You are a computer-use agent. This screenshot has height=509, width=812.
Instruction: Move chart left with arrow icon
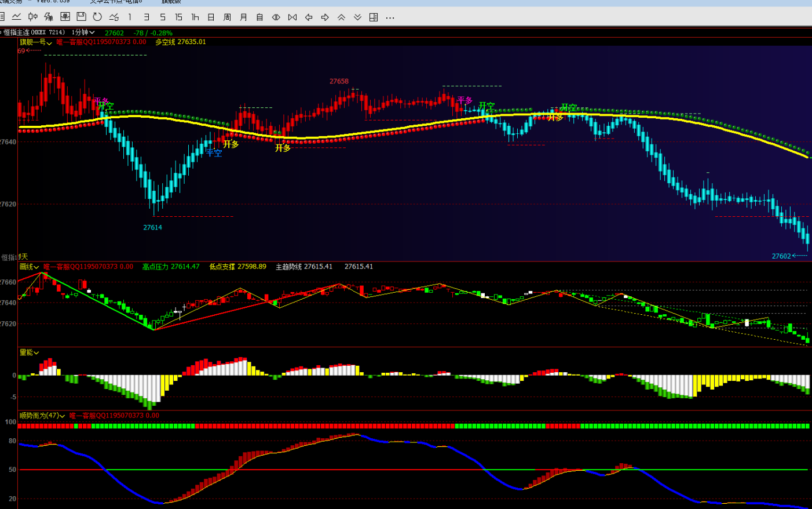click(309, 17)
